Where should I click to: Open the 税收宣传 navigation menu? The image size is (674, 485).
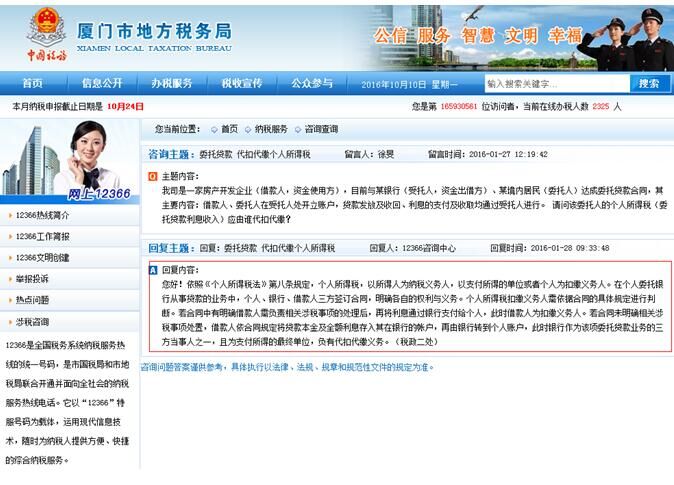point(242,83)
